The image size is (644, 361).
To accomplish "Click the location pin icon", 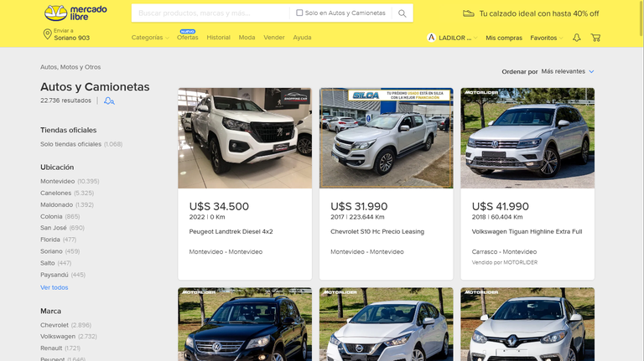I will tap(47, 34).
